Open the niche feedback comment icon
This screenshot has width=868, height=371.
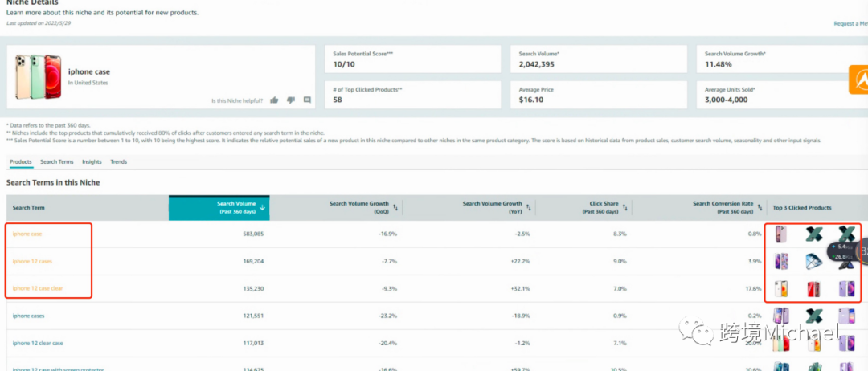(x=307, y=100)
